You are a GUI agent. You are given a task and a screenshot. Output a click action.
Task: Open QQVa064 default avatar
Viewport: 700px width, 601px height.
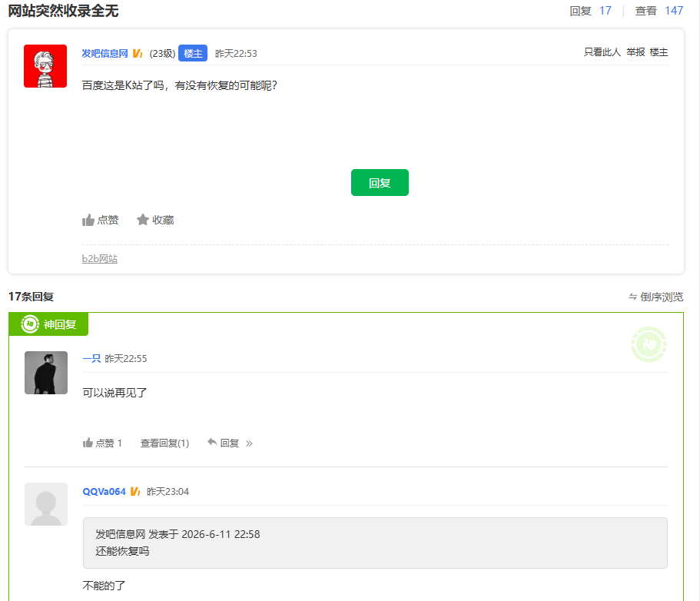click(46, 504)
